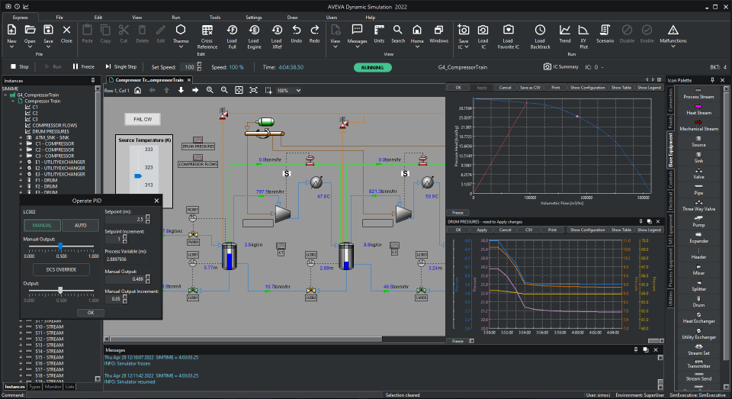Click the Load XRef icon
Screen dimensions: 732x399
277,30
